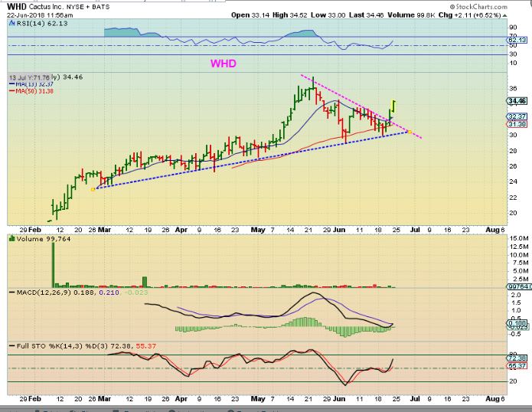The width and height of the screenshot is (532, 412).
Task: Click the 13 Jul date tooltip label
Action: pos(28,77)
